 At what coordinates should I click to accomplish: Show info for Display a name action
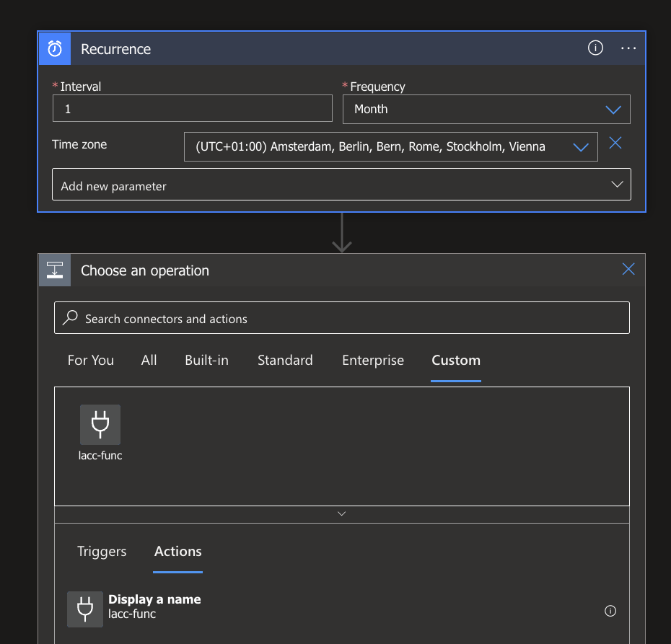click(x=610, y=611)
